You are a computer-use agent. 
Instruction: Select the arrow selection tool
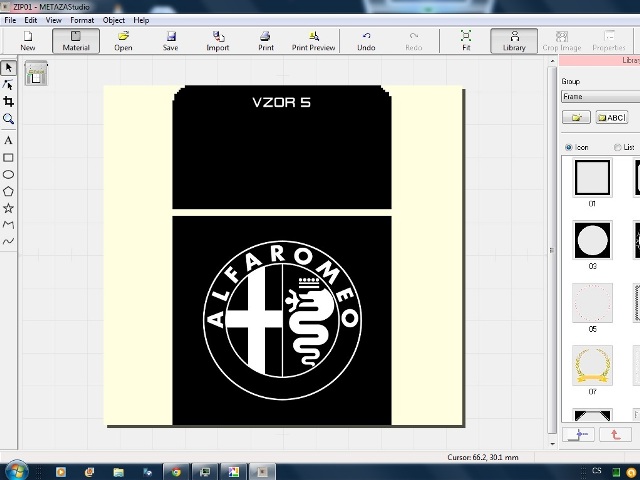(x=8, y=68)
